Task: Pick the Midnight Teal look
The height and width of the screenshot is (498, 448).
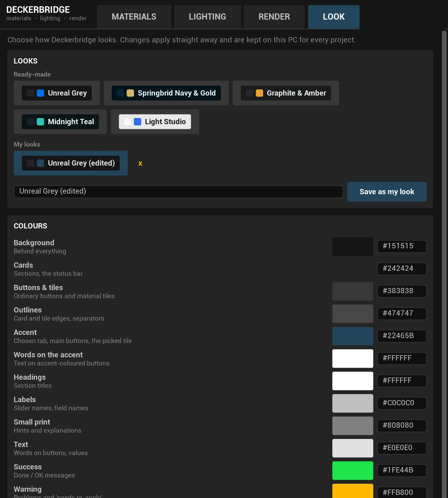Action: pos(60,122)
